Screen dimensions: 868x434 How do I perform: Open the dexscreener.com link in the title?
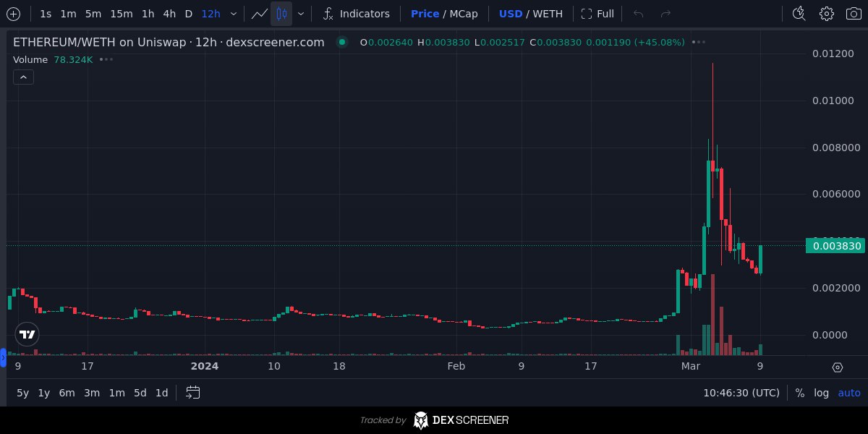(x=275, y=42)
